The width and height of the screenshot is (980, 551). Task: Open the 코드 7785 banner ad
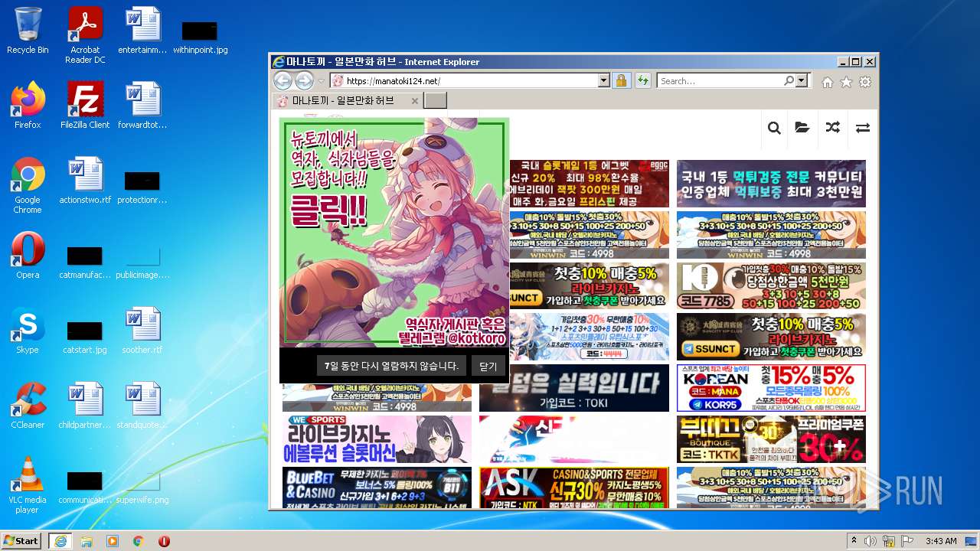pos(771,285)
